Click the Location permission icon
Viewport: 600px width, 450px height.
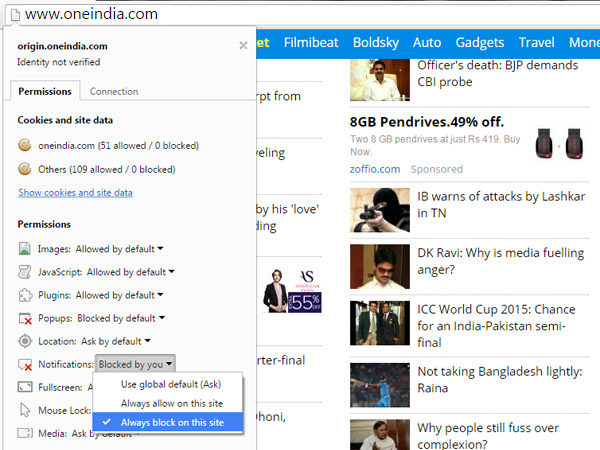(x=25, y=341)
